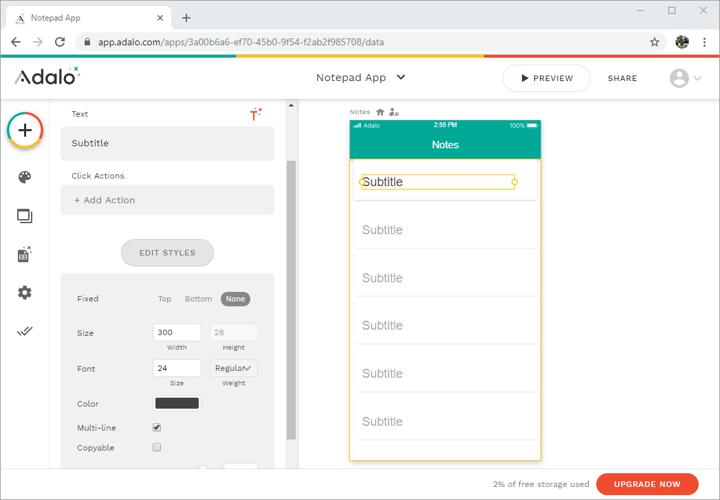This screenshot has width=720, height=500.
Task: Bookmark this page with star icon
Action: click(654, 42)
